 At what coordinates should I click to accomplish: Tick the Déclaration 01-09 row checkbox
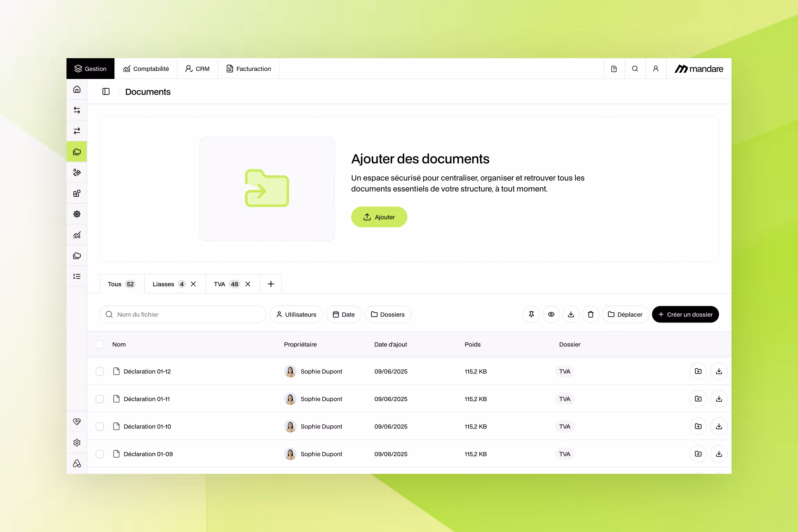[x=100, y=454]
